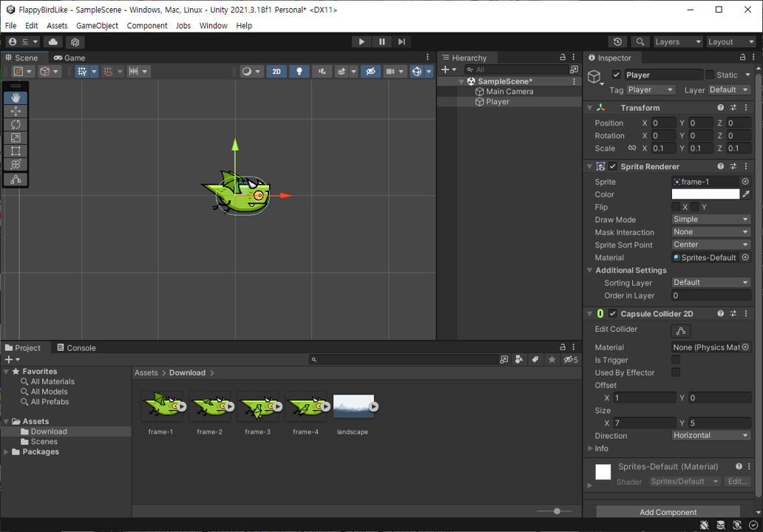This screenshot has height=532, width=763.
Task: Collapse the Additional Settings section
Action: [x=590, y=270]
